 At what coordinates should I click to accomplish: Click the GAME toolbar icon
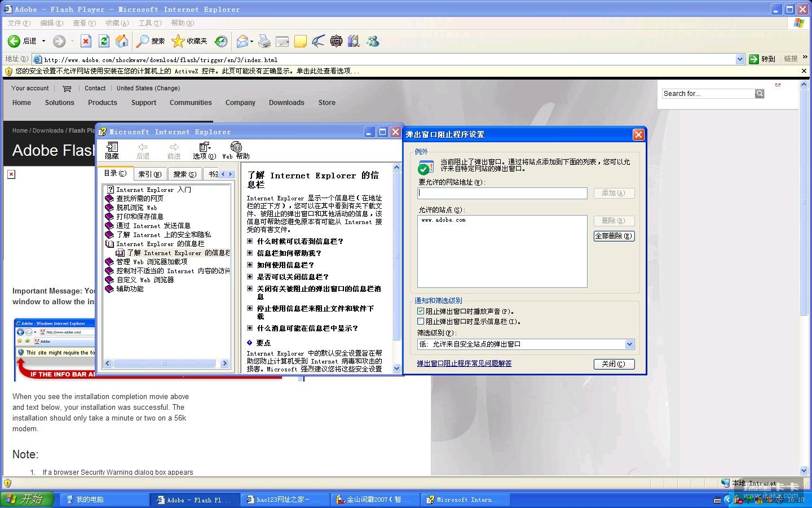[x=337, y=41]
